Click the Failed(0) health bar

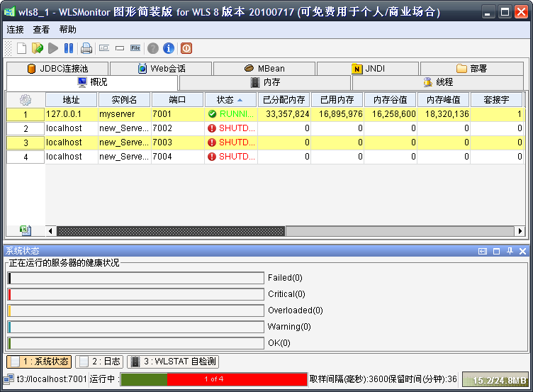(x=135, y=278)
